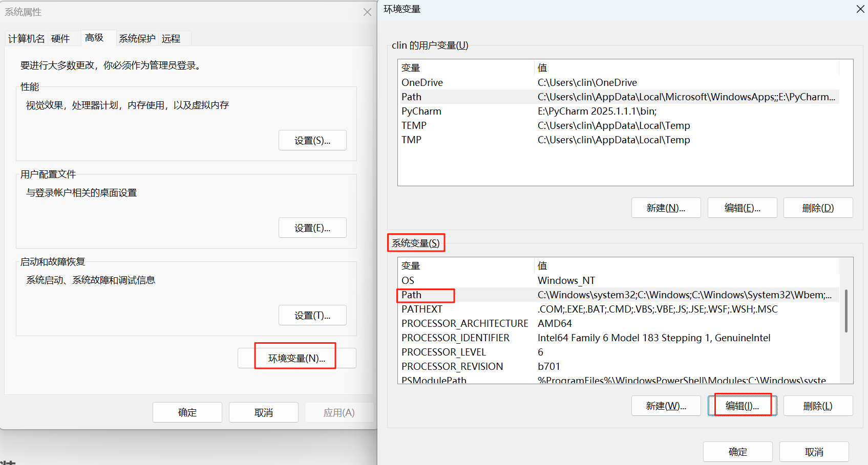Edit system variable with 编辑(I)

coord(743,406)
